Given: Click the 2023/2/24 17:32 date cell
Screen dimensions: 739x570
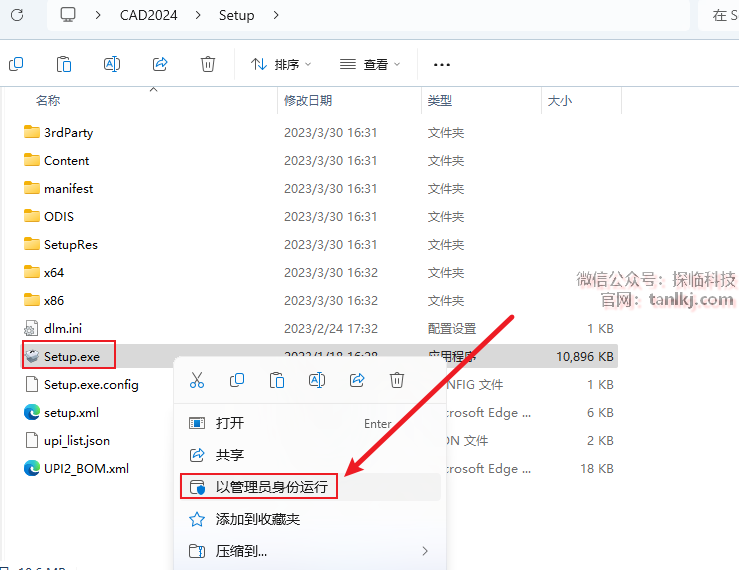Looking at the screenshot, I should pyautogui.click(x=331, y=329).
